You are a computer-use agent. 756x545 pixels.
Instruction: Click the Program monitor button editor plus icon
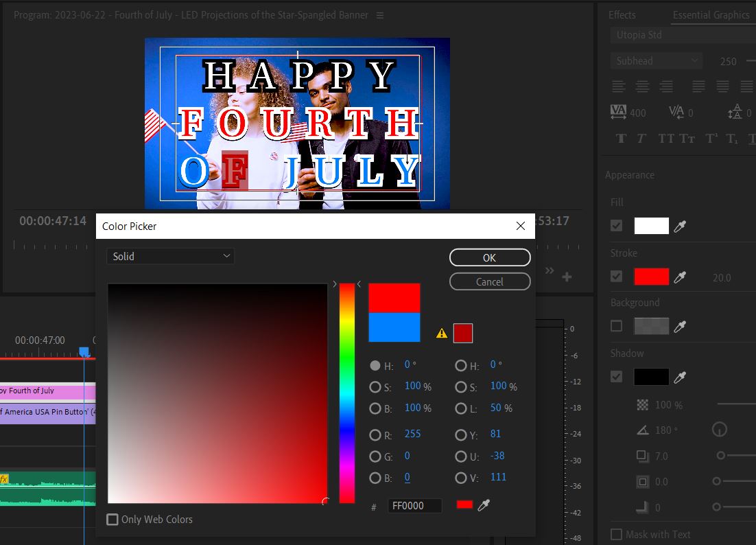coord(567,277)
